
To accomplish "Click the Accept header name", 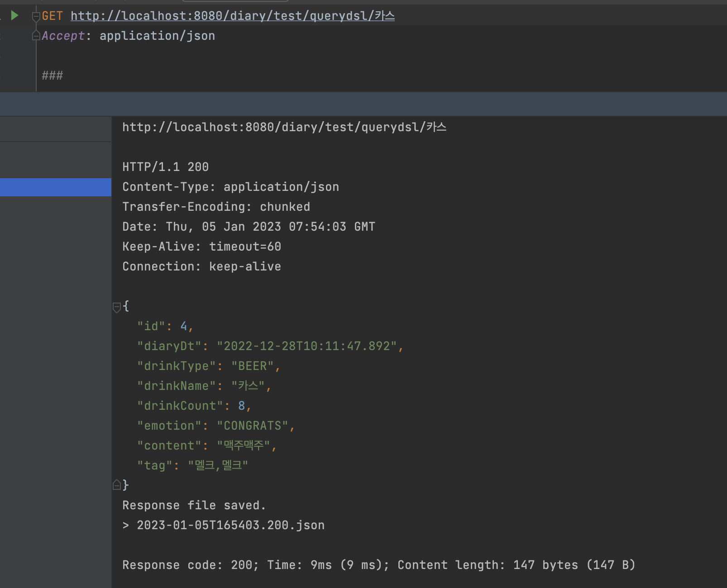I will [x=63, y=36].
